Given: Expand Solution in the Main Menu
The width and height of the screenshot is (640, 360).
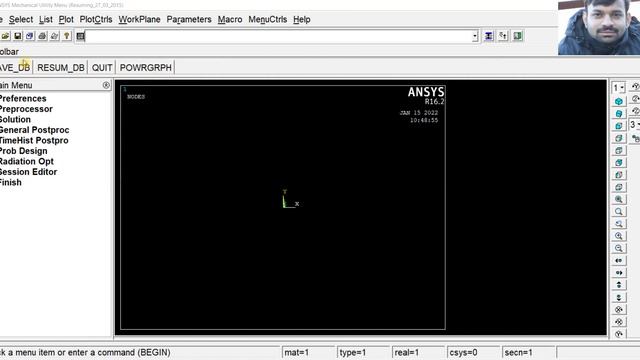Looking at the screenshot, I should coord(15,120).
